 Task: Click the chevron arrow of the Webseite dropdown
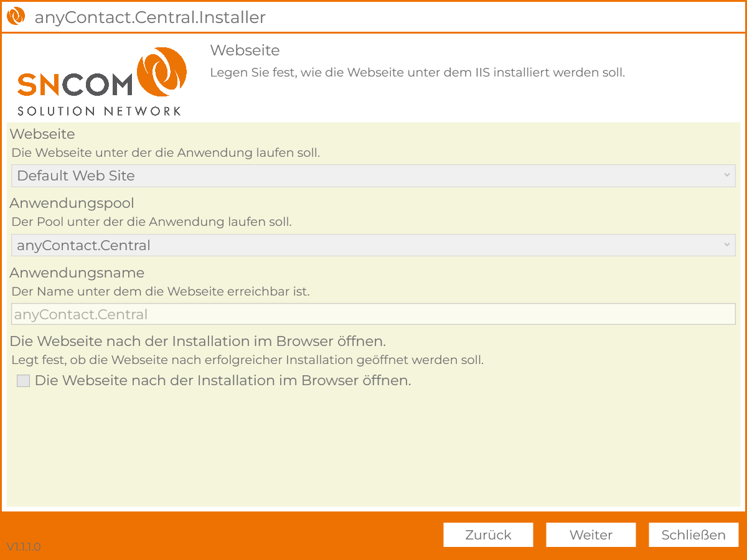pos(726,175)
